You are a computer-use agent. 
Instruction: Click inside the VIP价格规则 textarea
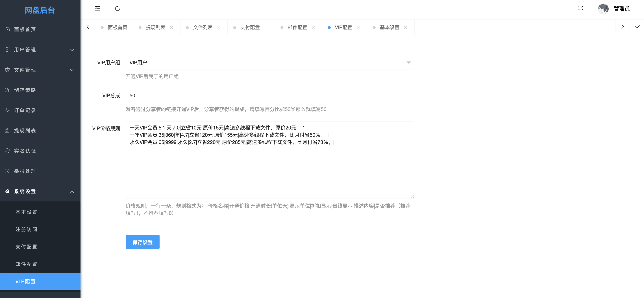point(269,170)
